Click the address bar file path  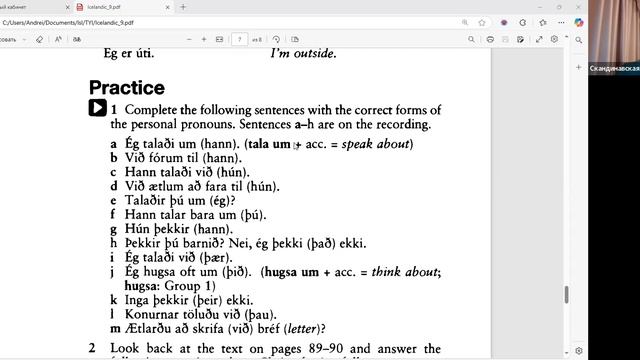pyautogui.click(x=68, y=23)
